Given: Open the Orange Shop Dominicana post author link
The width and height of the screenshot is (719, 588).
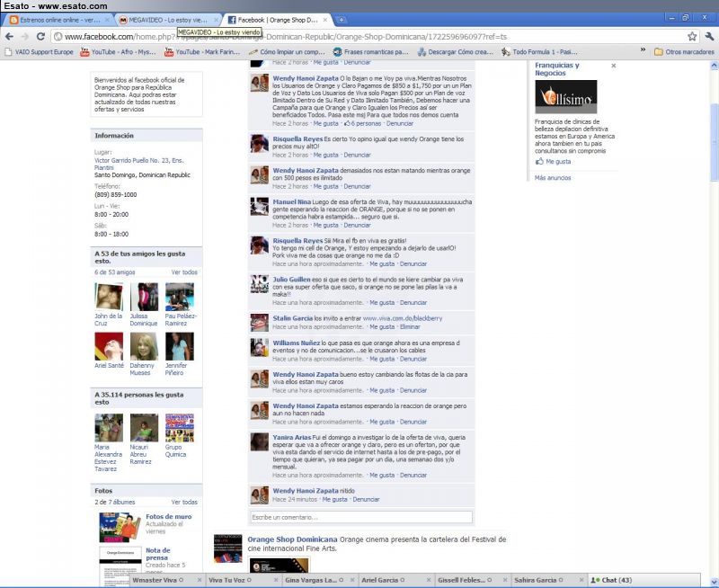Looking at the screenshot, I should tap(293, 539).
